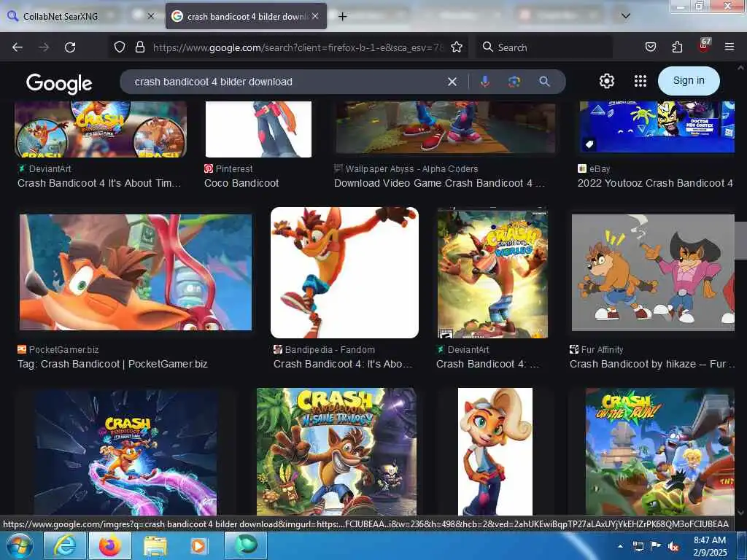
Task: View site padlock security details
Action: pyautogui.click(x=139, y=47)
